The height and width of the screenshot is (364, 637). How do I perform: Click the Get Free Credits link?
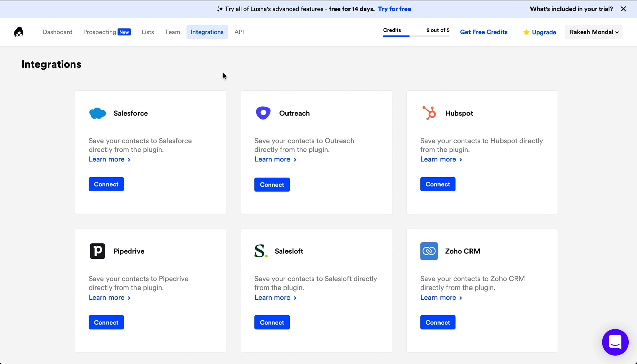tap(483, 32)
